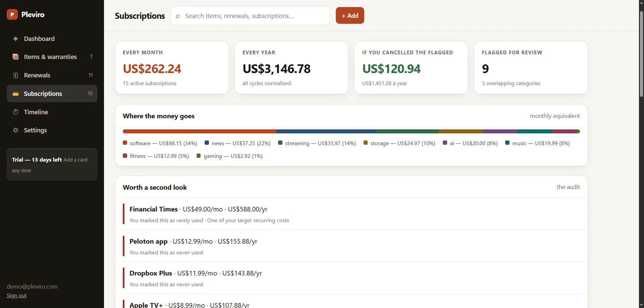Click the ai color swatch in legend
This screenshot has width=644, height=308.
pyautogui.click(x=445, y=143)
